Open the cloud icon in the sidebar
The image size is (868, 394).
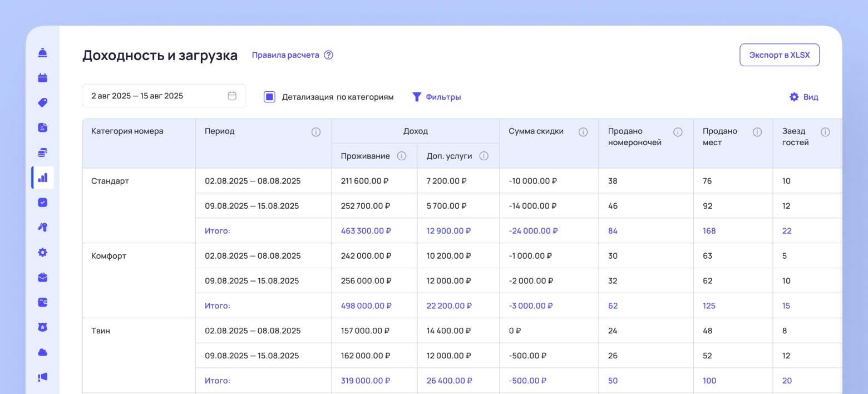[x=42, y=352]
